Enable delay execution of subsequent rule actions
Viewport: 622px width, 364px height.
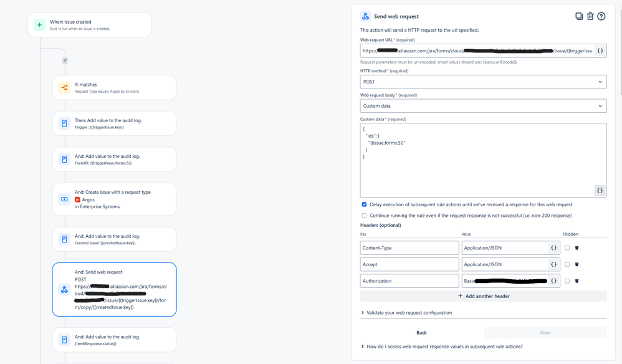pyautogui.click(x=363, y=204)
